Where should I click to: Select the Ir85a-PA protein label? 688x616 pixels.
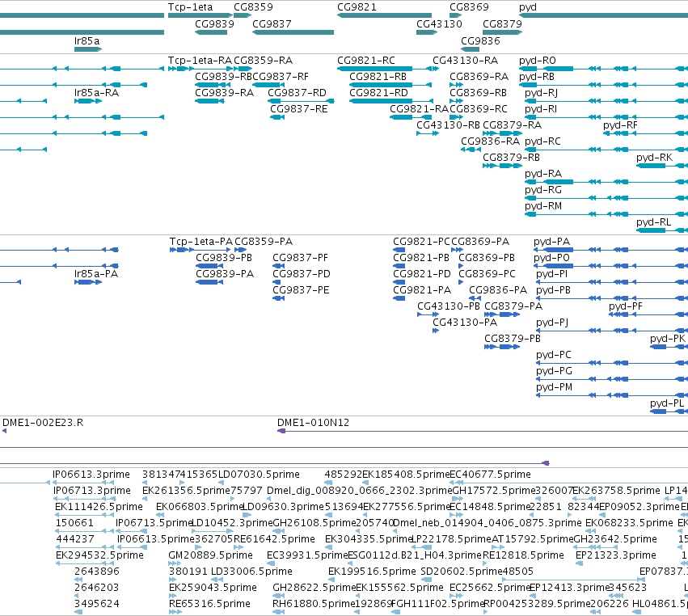96,274
